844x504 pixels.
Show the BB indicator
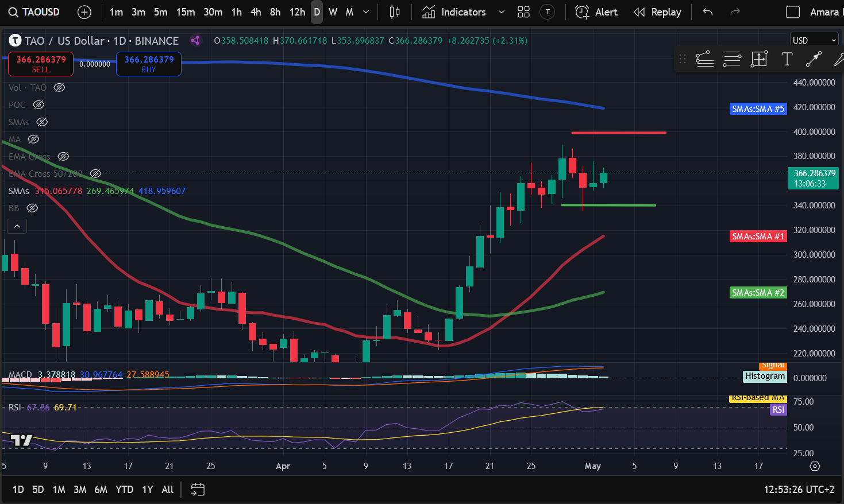point(32,208)
